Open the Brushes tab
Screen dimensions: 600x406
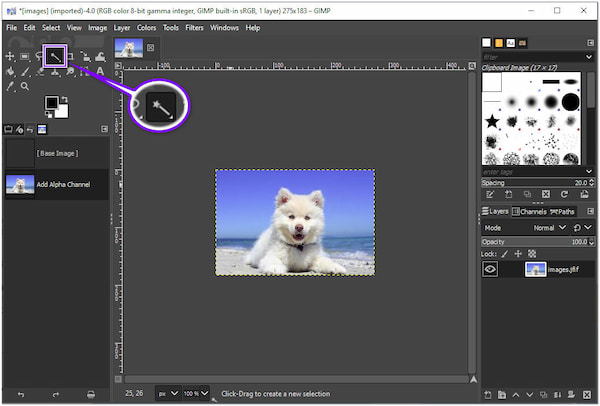coord(486,42)
